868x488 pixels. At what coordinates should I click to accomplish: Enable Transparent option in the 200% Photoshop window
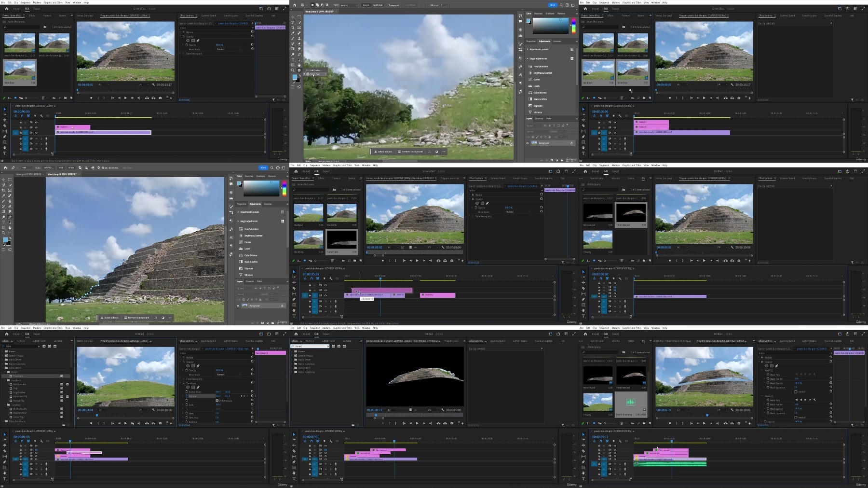(x=387, y=5)
